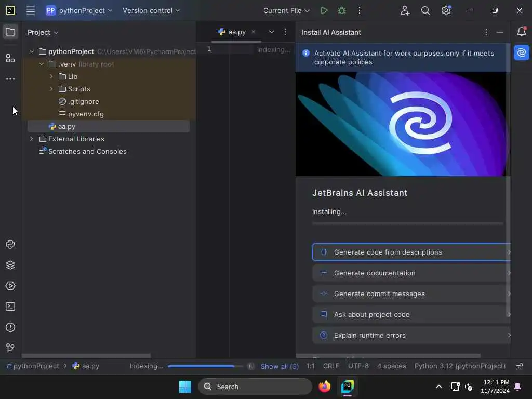Screen dimensions: 532x399
Task: Open Search Everywhere magnifier
Action: click(425, 10)
